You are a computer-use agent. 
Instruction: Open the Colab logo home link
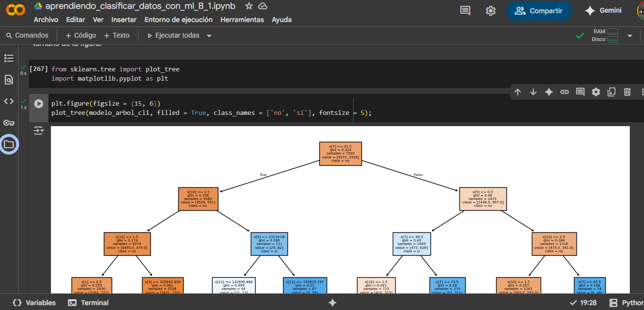[x=16, y=10]
